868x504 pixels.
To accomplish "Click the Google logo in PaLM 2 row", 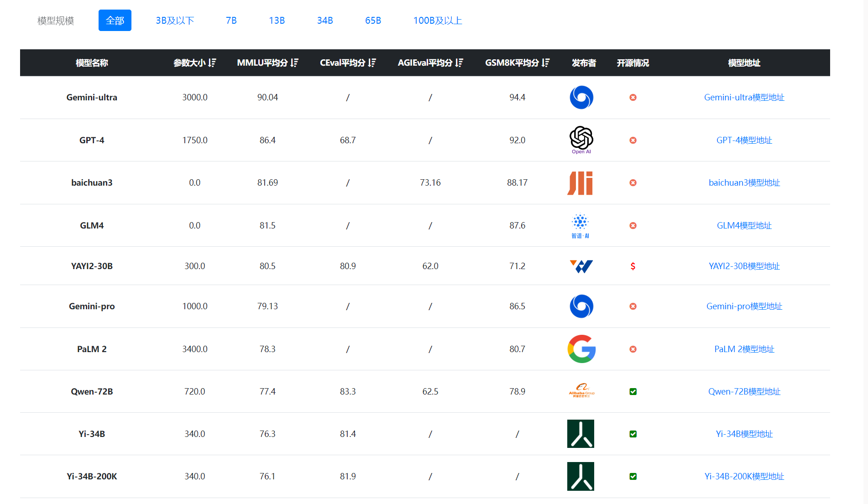I will 581,349.
